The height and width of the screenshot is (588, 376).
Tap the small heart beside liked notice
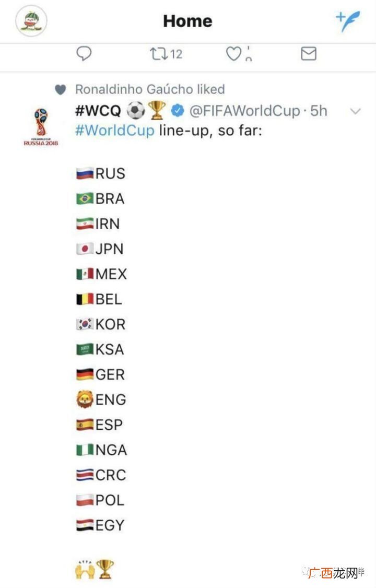pyautogui.click(x=61, y=90)
